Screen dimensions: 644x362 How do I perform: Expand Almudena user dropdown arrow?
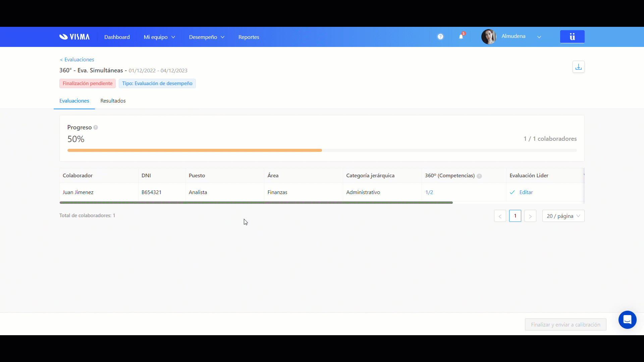point(539,37)
